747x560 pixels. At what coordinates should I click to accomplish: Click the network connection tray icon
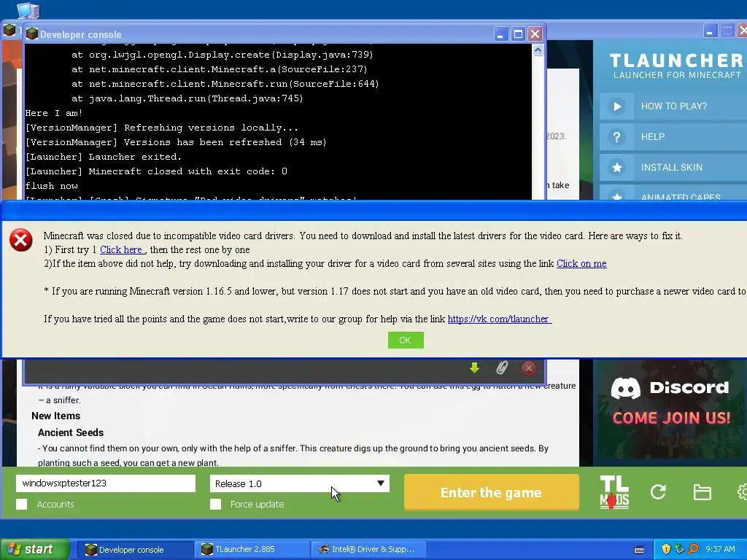pos(679,549)
